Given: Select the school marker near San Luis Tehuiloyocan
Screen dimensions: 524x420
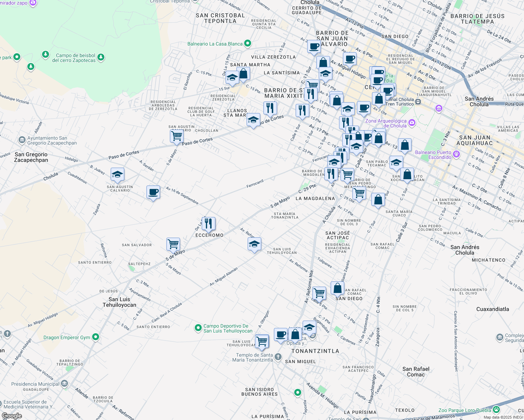Looking at the screenshot, I should (x=255, y=244).
